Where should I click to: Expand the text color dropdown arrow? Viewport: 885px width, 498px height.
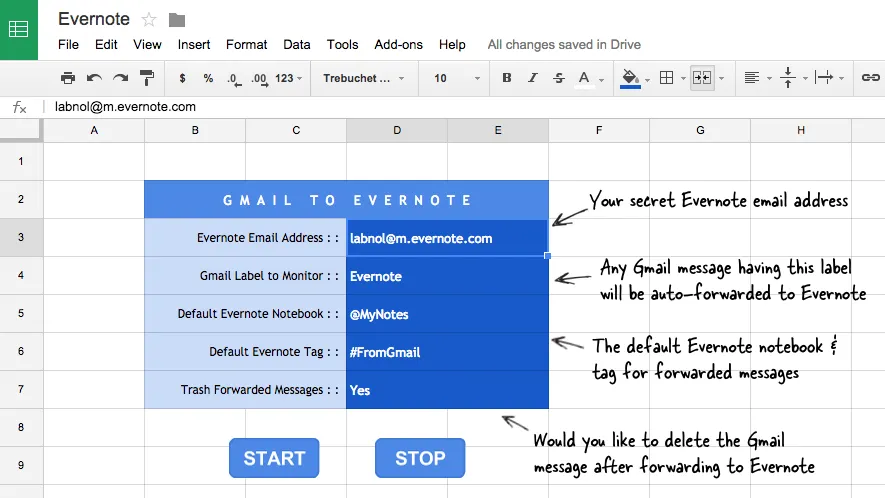[602, 80]
